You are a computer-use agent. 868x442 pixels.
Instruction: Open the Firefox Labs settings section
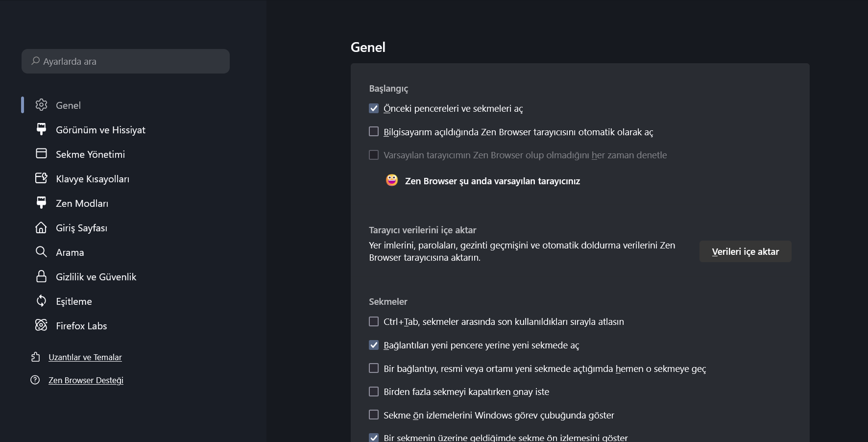coord(81,326)
